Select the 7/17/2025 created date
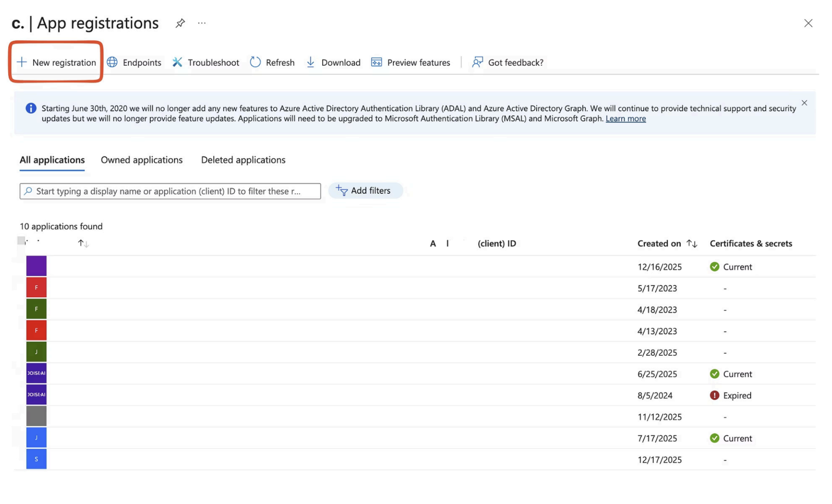 (657, 438)
